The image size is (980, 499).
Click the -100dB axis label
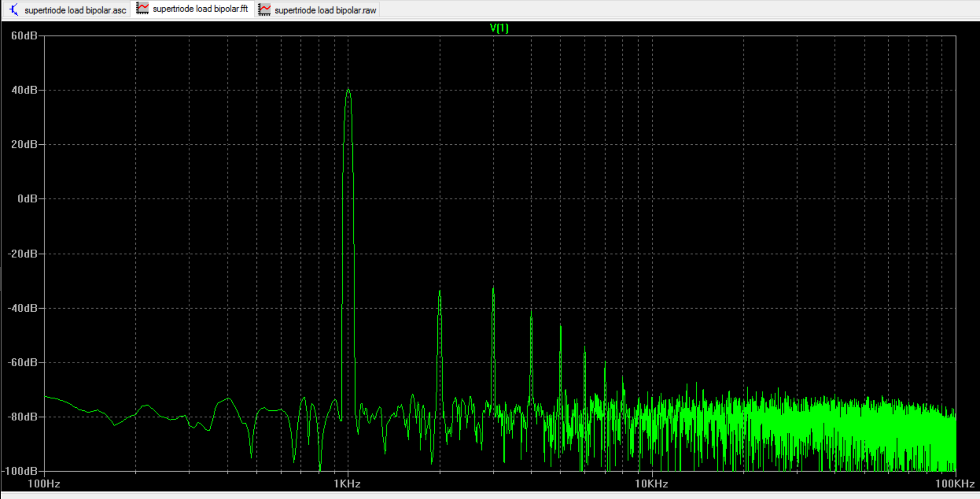[20, 471]
